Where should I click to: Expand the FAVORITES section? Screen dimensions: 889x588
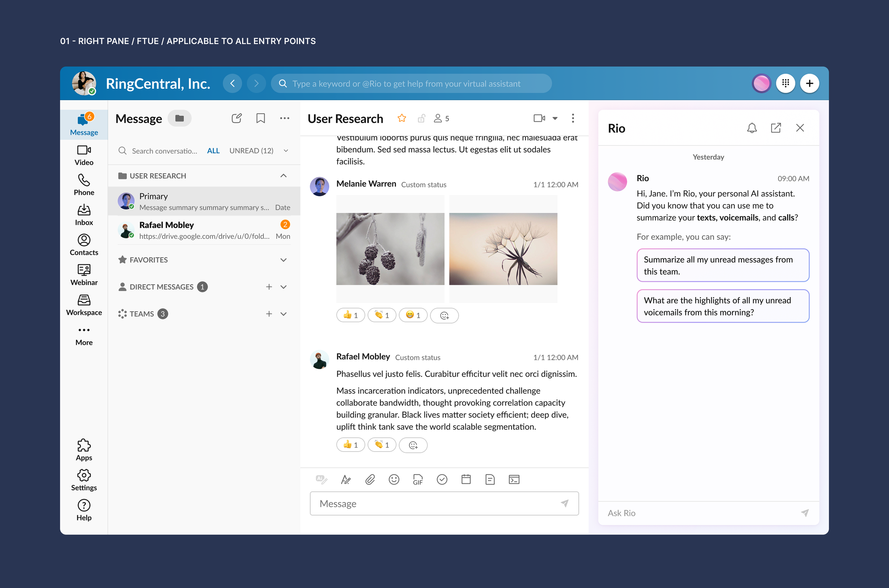283,260
